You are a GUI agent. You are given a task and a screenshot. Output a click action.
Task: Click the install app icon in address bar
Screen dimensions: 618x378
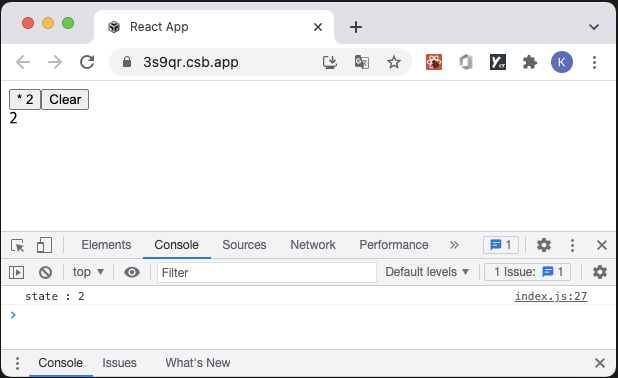329,62
